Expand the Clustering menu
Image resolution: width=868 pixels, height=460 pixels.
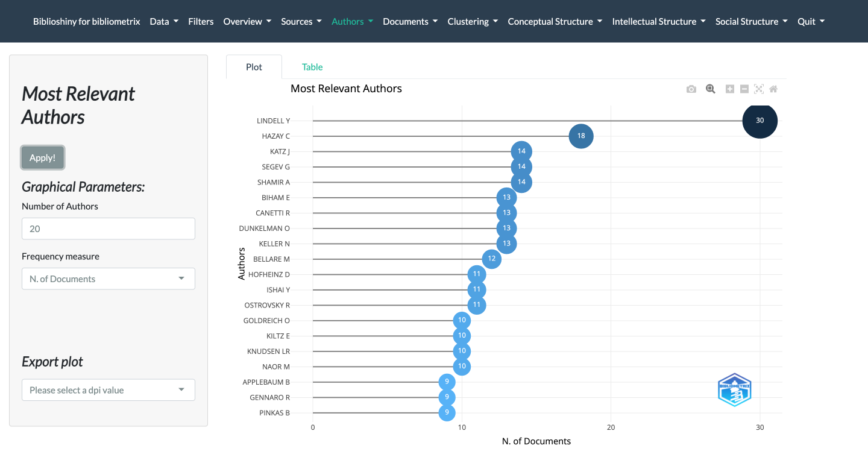[473, 21]
